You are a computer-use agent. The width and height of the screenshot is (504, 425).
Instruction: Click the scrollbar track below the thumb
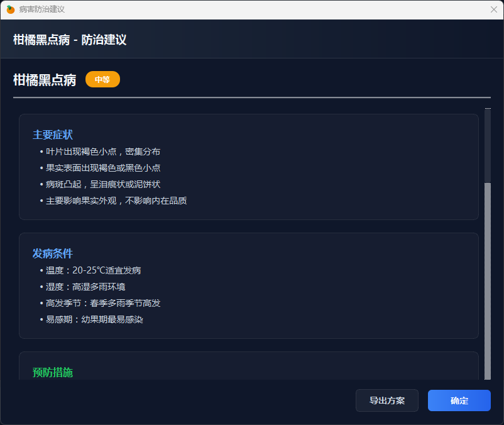coord(488,283)
